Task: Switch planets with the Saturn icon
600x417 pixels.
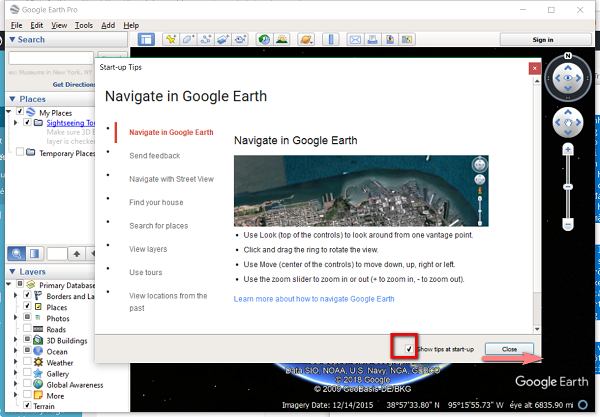Action: click(x=306, y=39)
